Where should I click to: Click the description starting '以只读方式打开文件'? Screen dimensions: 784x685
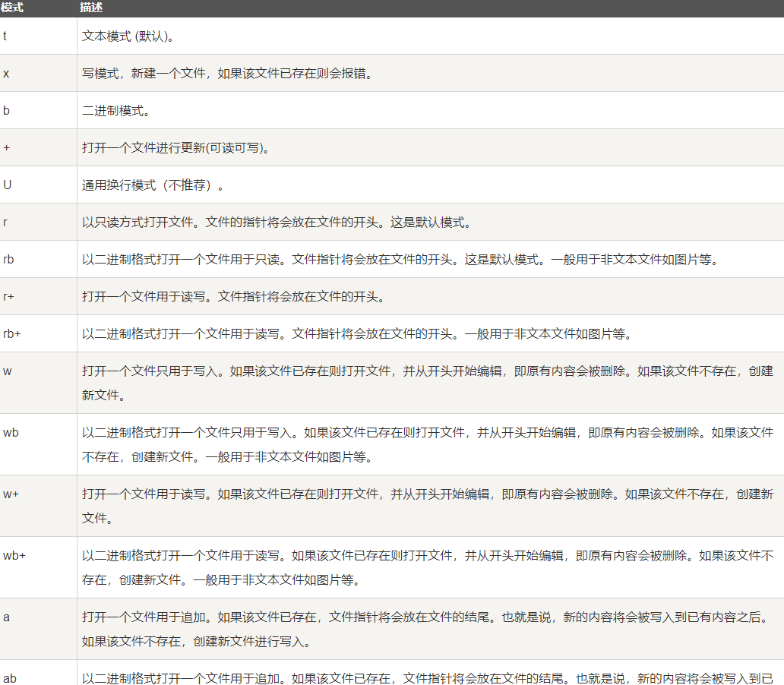point(277,222)
